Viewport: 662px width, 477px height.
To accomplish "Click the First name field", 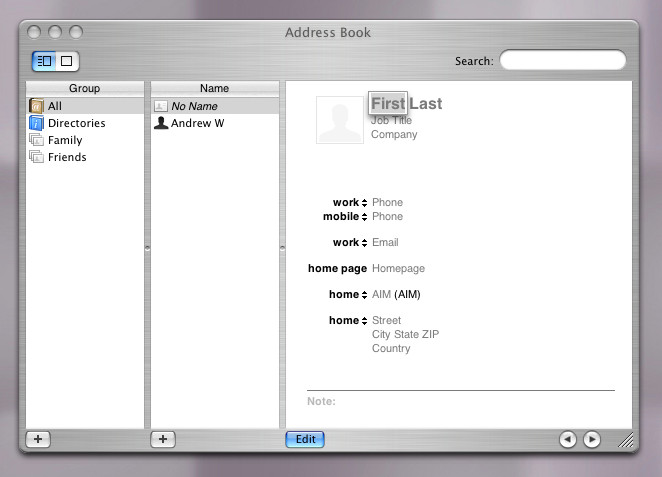I will 388,104.
